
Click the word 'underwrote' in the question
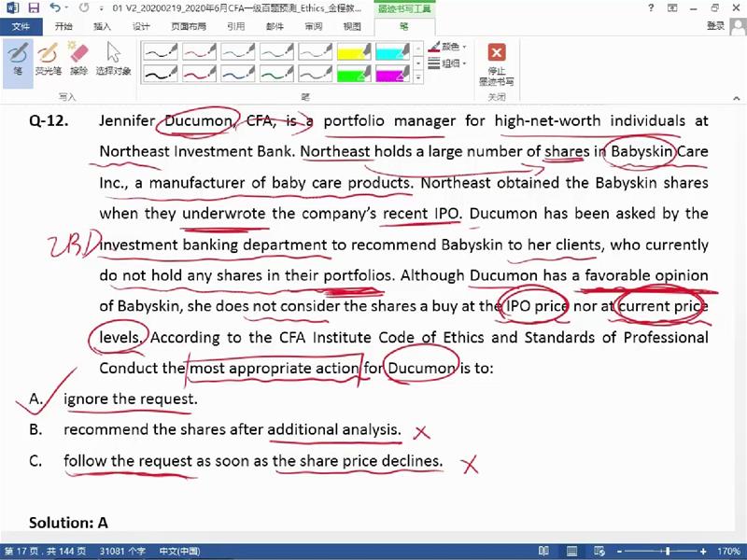pos(223,214)
